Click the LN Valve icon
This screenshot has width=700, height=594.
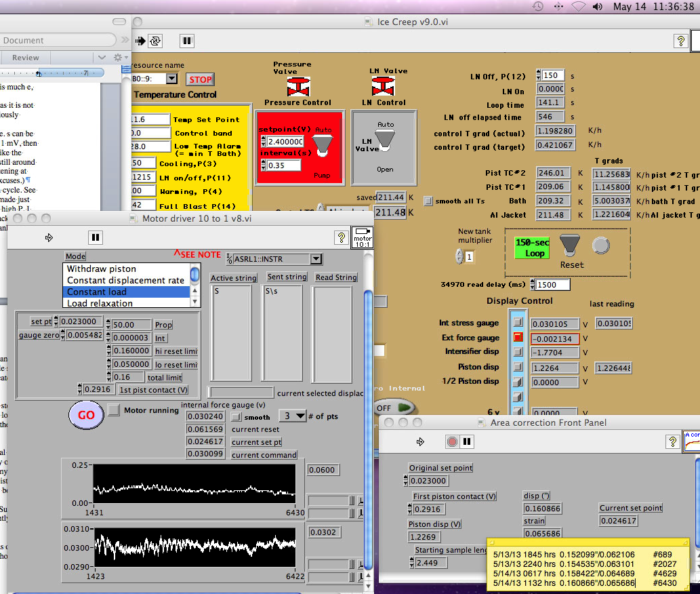tap(384, 86)
